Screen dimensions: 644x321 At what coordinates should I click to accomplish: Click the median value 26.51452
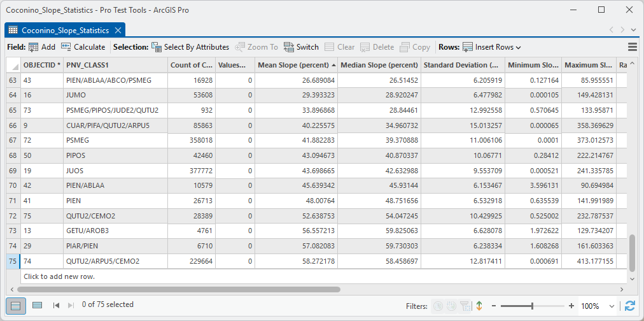pos(379,80)
